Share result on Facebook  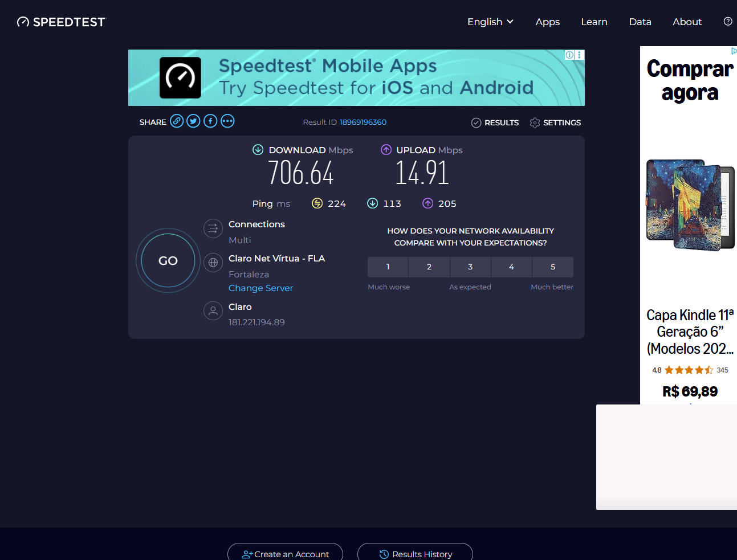tap(210, 121)
